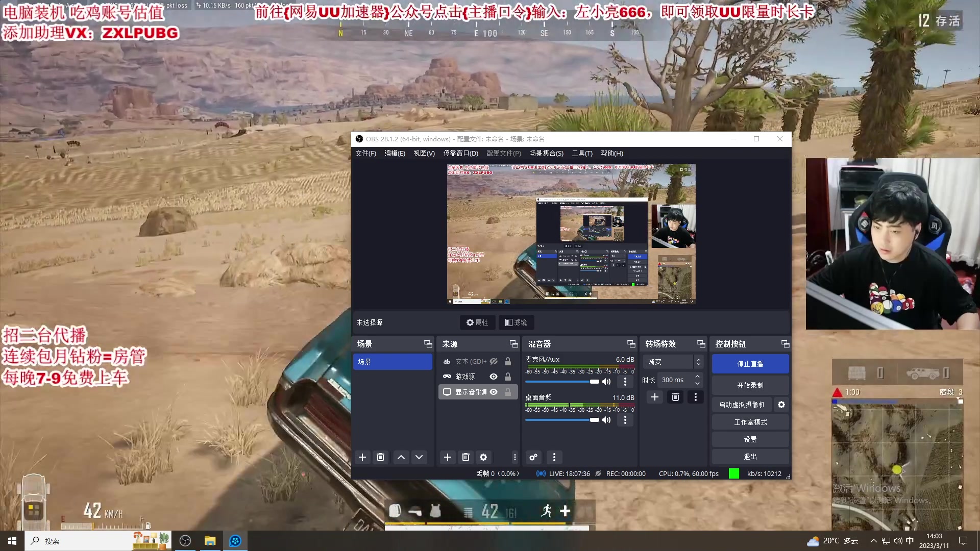Image resolution: width=980 pixels, height=551 pixels.
Task: Open sources toolbar three-dot menu
Action: (514, 457)
